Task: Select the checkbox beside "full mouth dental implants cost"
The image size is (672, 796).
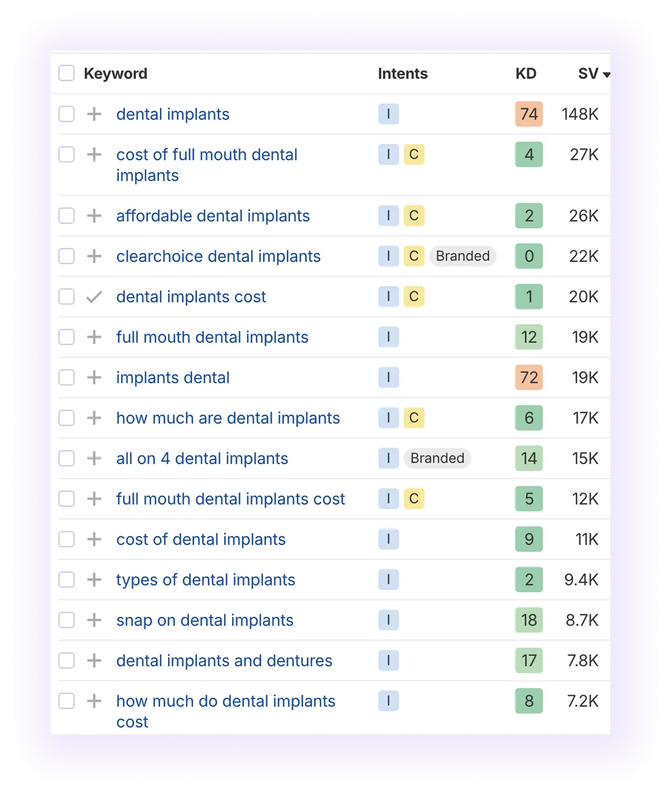Action: click(x=66, y=499)
